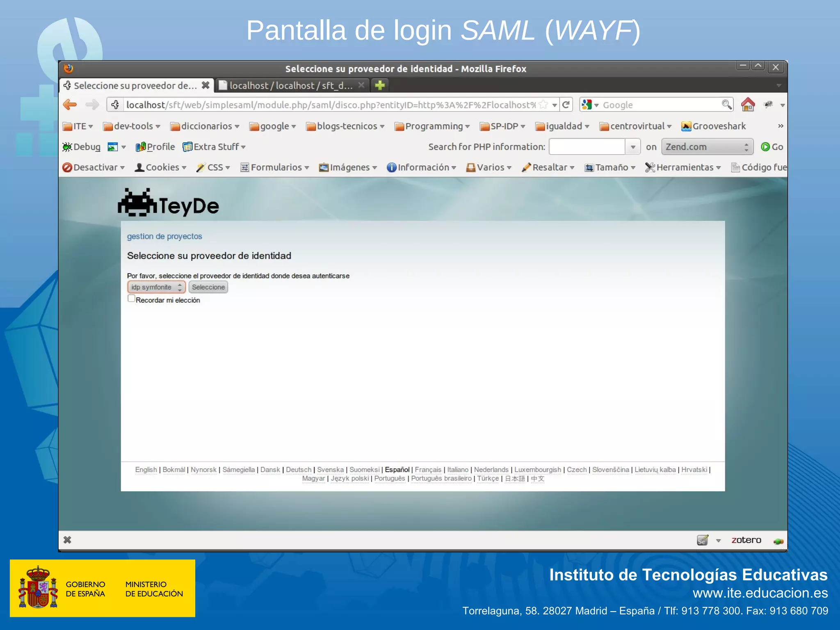
Task: Expand the SP-IDP bookmarks folder
Action: 502,126
